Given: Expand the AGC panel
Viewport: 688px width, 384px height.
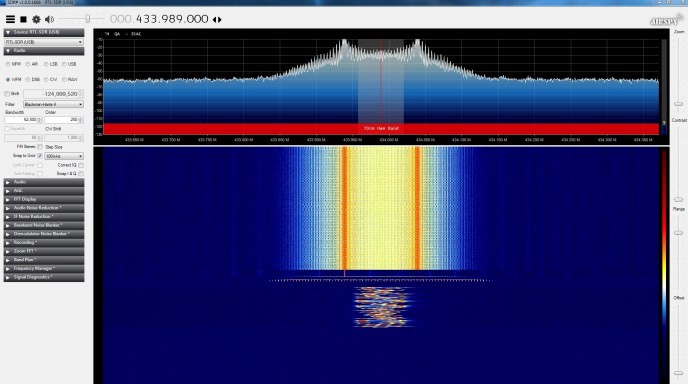Looking at the screenshot, I should point(44,191).
